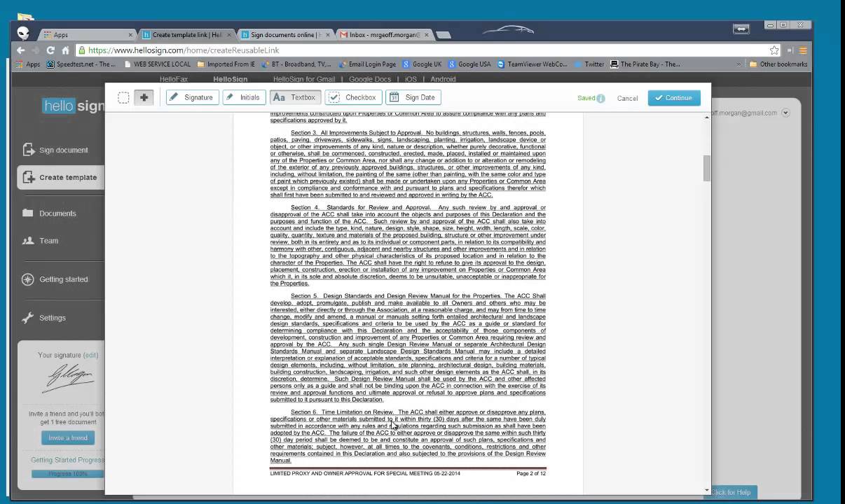This screenshot has height=504, width=845.
Task: Click the Continue button
Action: 674,98
